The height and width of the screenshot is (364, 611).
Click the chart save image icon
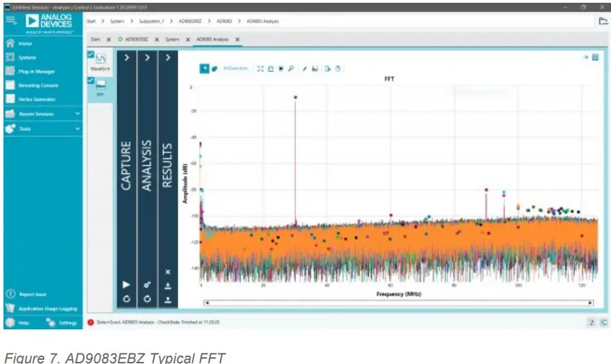click(x=315, y=69)
